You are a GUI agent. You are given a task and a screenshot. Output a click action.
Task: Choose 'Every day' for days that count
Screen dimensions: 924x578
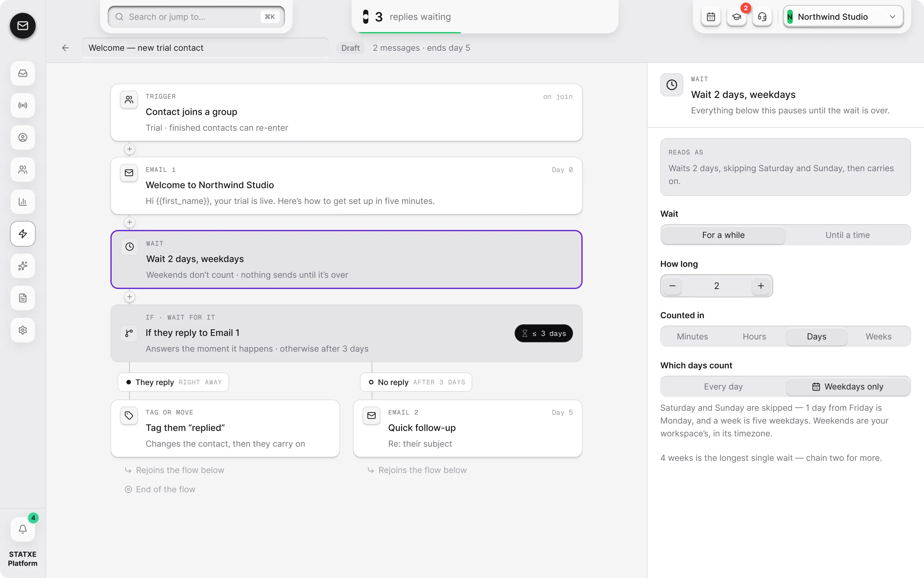(723, 387)
